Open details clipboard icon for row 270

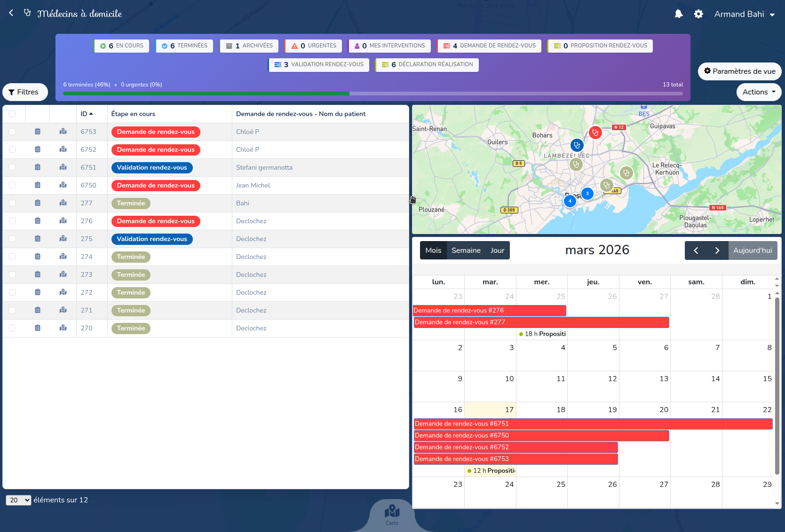38,328
